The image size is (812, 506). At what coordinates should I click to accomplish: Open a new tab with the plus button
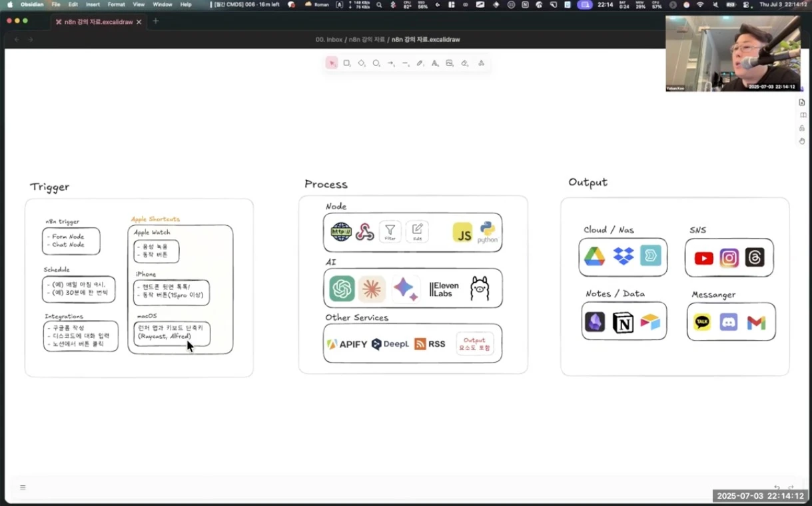(156, 21)
